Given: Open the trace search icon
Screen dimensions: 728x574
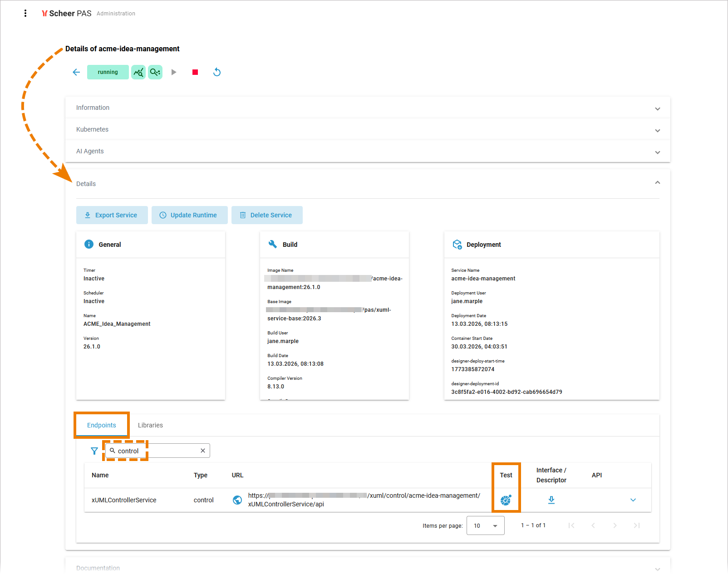Looking at the screenshot, I should point(155,72).
